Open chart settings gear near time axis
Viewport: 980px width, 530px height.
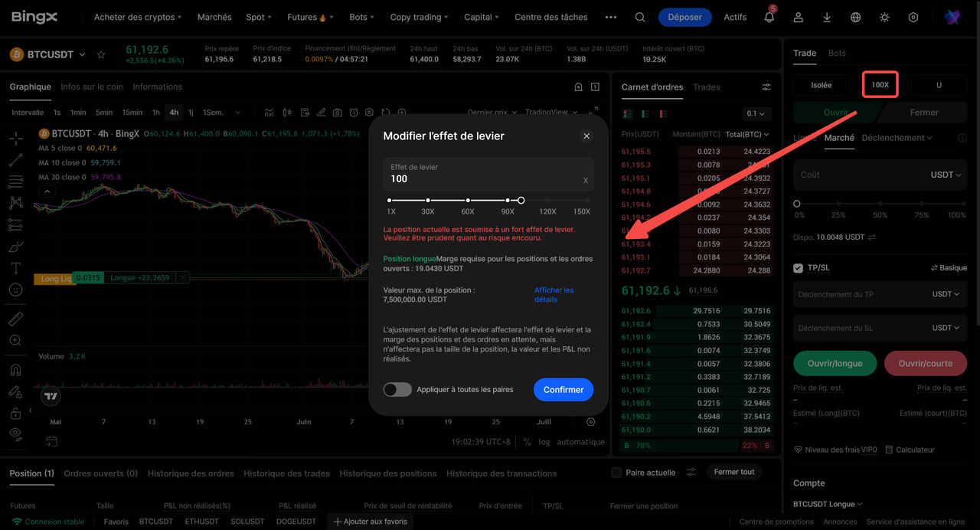click(x=590, y=422)
